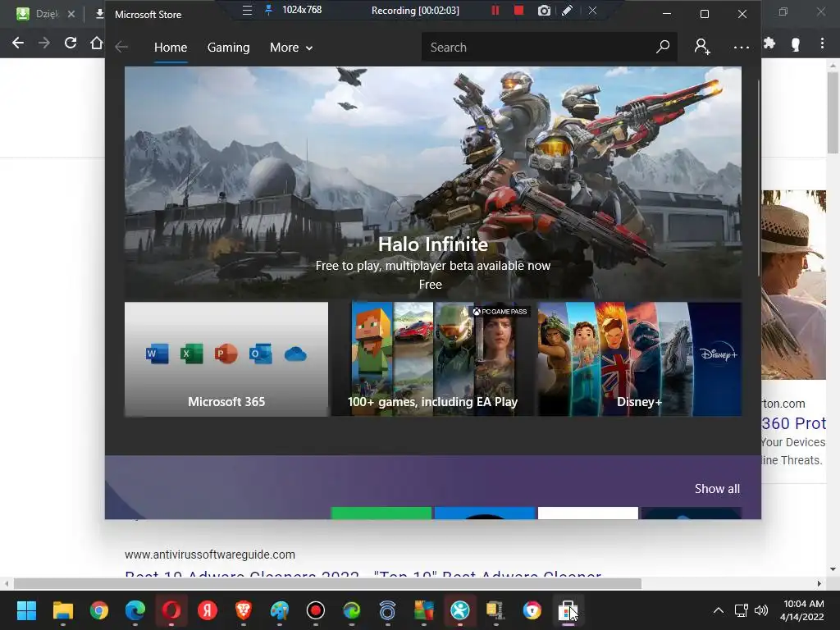Click the browser reload button
Screen dimensions: 840x630
(71, 43)
